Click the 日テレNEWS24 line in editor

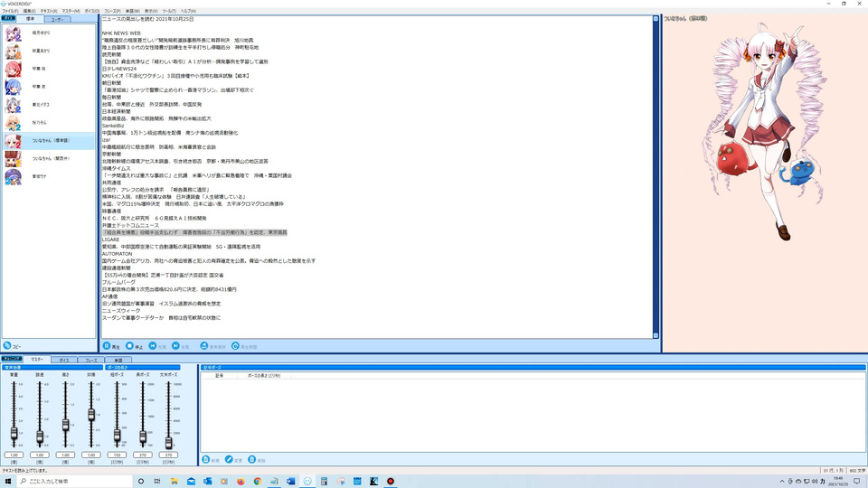(119, 69)
